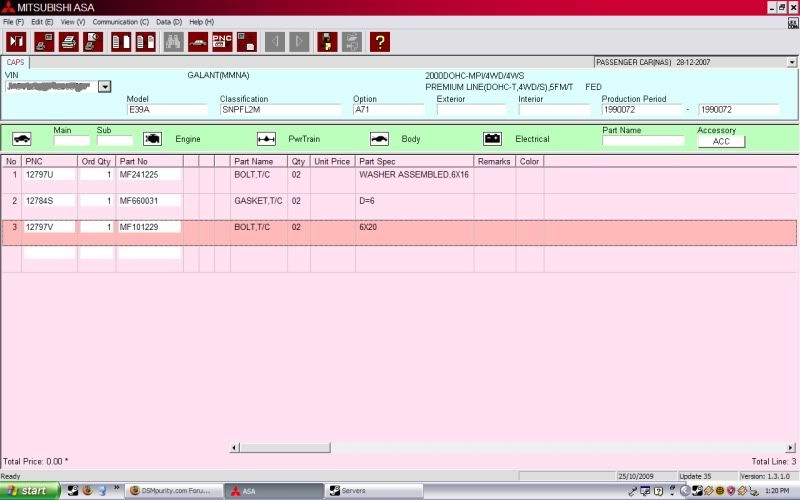This screenshot has width=800, height=500.
Task: Click part number MF241225
Action: [149, 174]
